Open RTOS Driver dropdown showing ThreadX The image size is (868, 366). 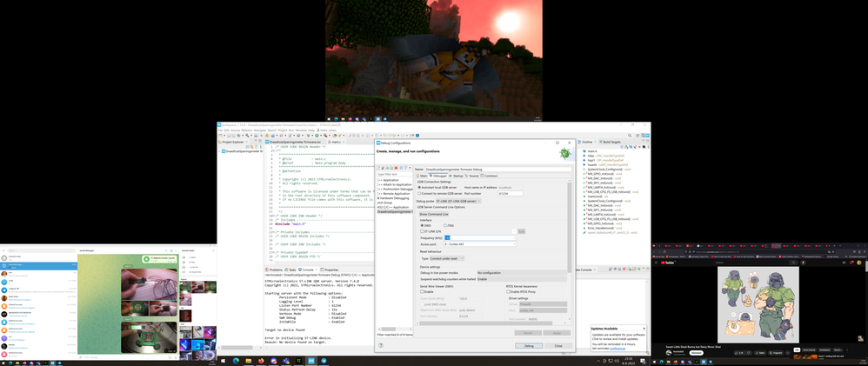click(543, 304)
